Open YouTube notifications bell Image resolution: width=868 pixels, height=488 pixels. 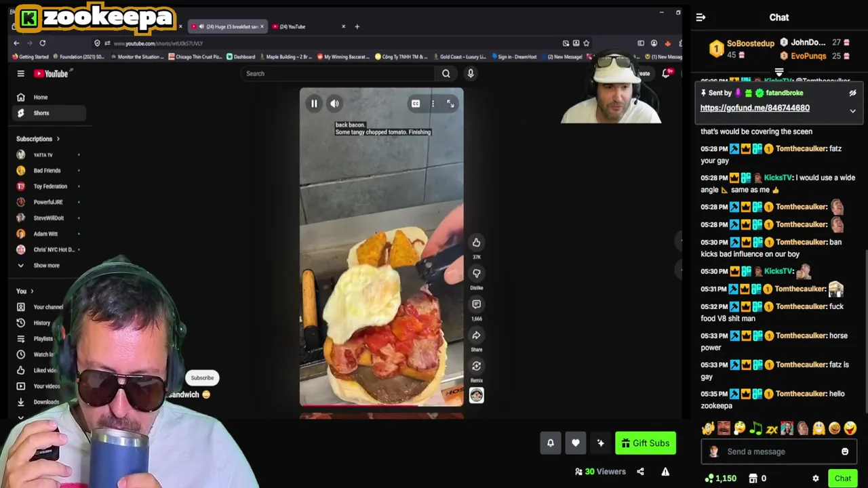point(667,73)
